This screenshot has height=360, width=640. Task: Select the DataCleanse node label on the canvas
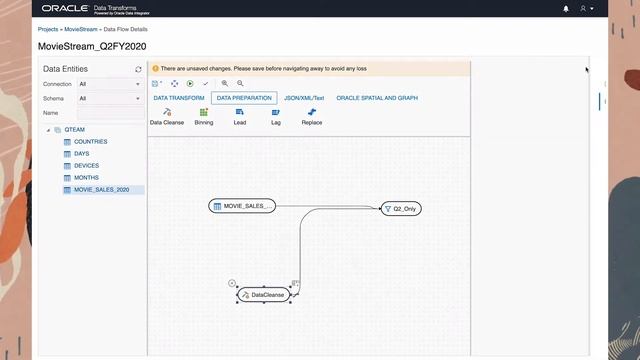267,295
